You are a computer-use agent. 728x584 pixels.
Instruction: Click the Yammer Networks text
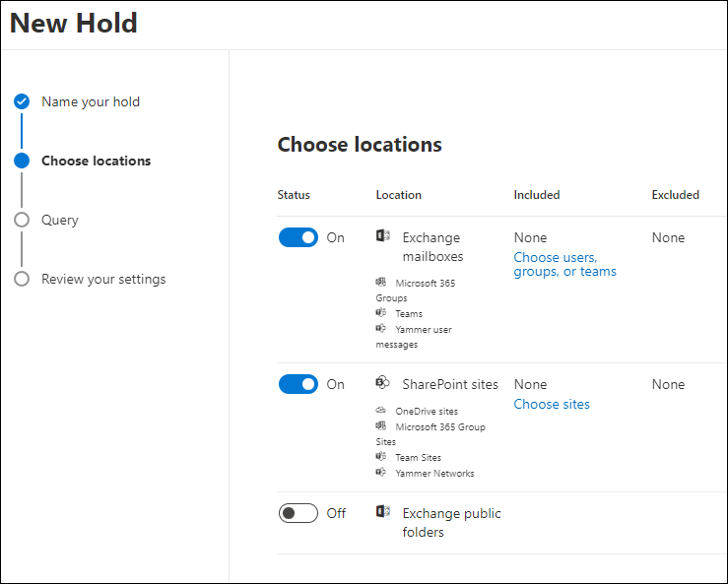coord(435,474)
